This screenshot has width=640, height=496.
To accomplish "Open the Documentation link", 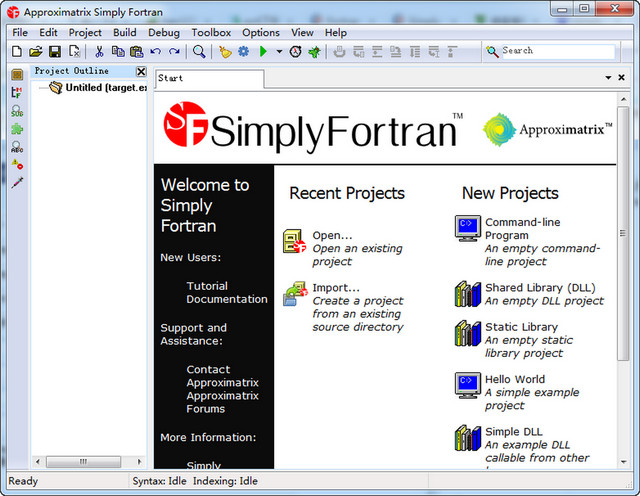I will click(227, 299).
